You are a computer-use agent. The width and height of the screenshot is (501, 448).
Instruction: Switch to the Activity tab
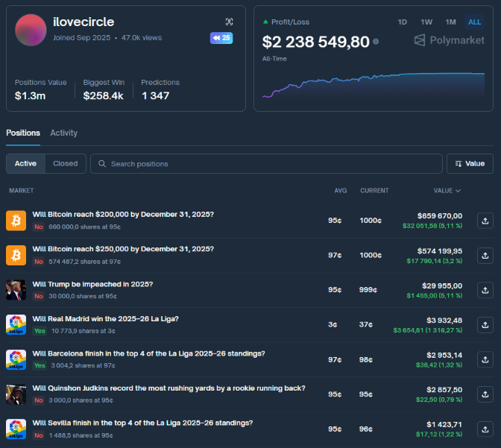63,133
